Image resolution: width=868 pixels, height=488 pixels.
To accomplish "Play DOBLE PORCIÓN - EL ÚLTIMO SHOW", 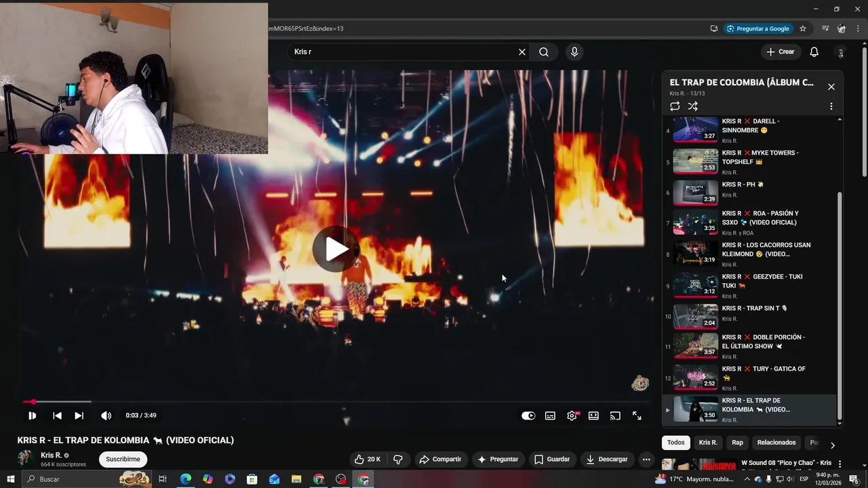I will (x=749, y=346).
